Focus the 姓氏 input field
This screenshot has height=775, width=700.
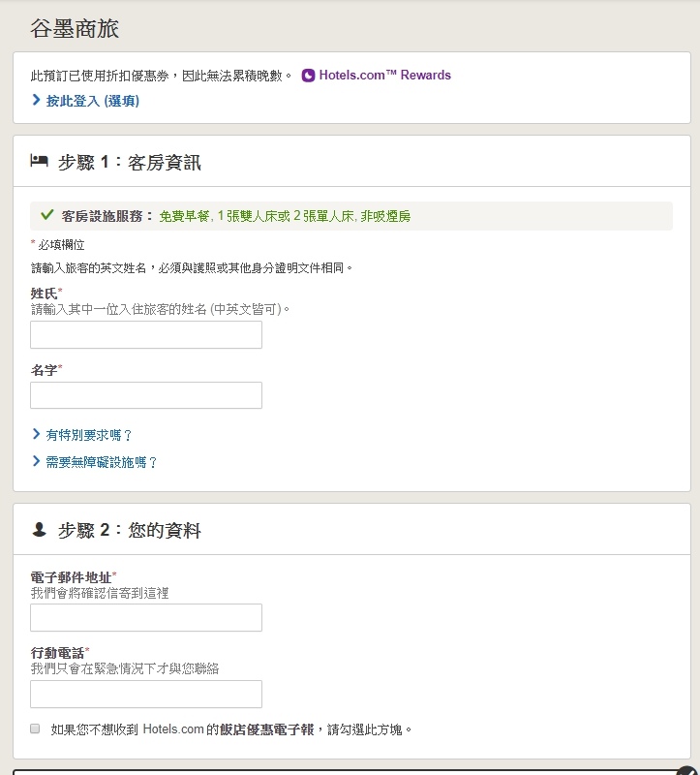click(146, 334)
